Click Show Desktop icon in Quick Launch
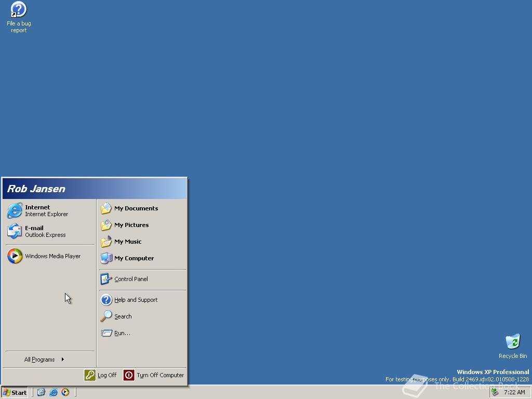Screen dimensions: 532x399 coord(41,392)
